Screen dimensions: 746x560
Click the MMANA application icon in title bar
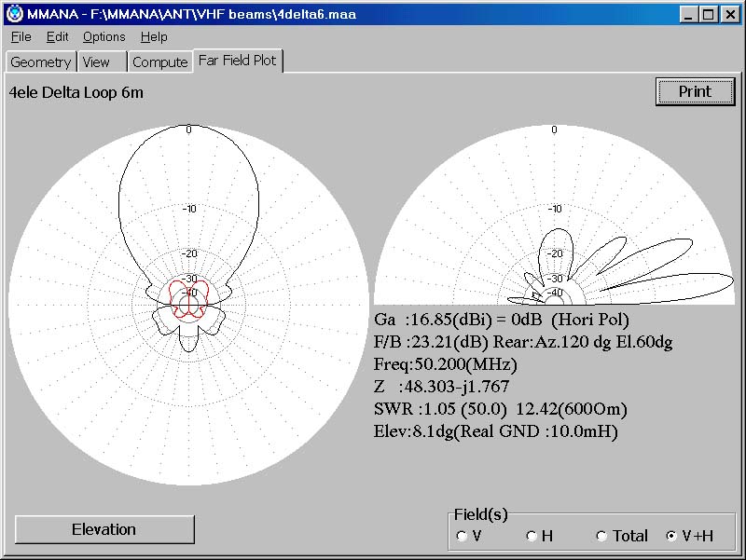coord(14,14)
